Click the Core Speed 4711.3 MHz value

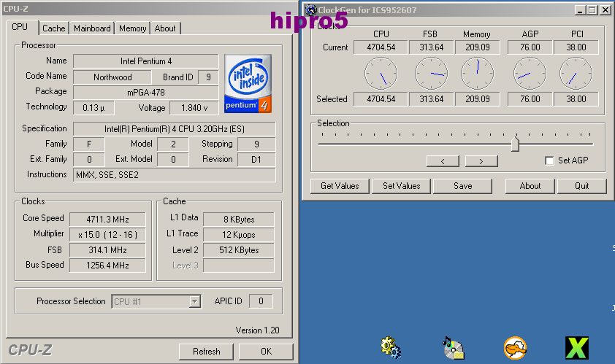coord(107,220)
